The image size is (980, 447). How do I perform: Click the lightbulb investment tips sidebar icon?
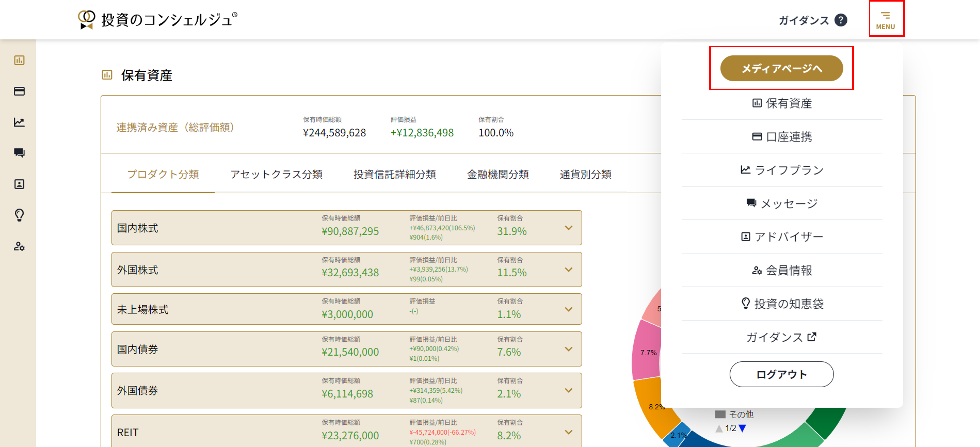19,215
